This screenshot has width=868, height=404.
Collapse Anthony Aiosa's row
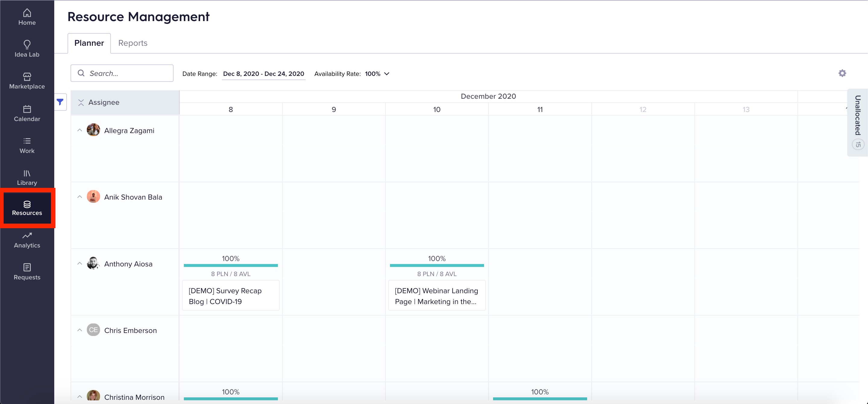80,263
